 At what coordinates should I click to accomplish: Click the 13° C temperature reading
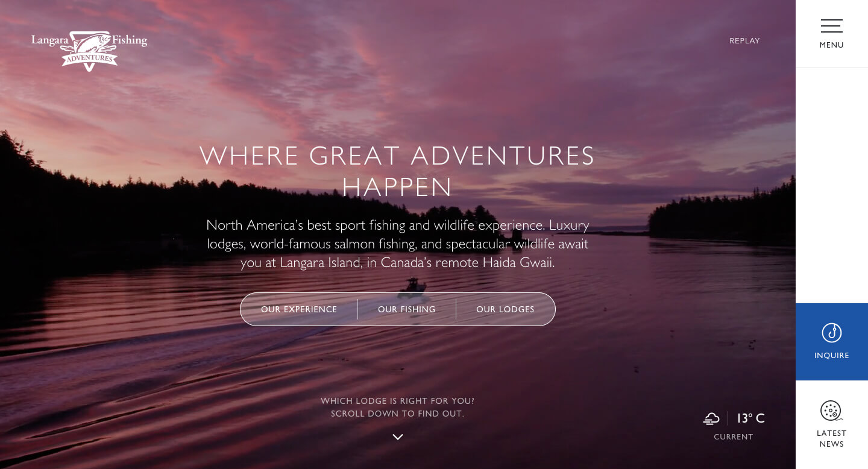pos(750,418)
